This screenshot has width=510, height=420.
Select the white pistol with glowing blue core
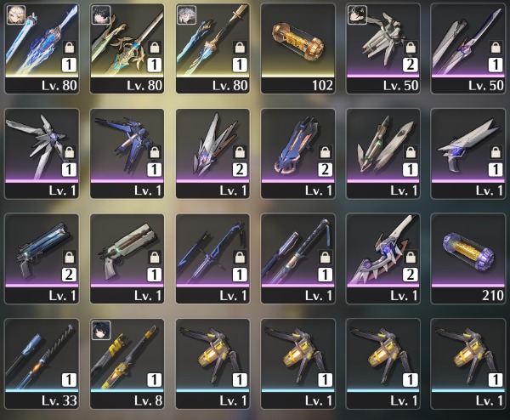tap(468, 154)
